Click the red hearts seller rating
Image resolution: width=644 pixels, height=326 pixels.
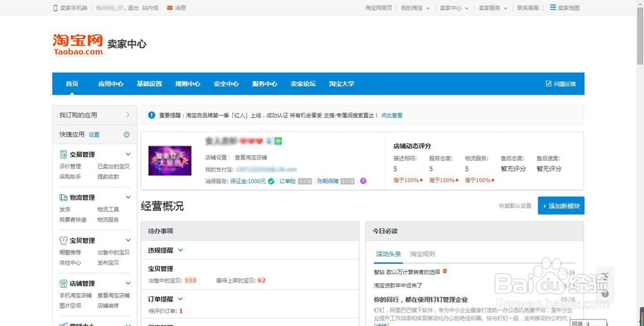click(251, 142)
